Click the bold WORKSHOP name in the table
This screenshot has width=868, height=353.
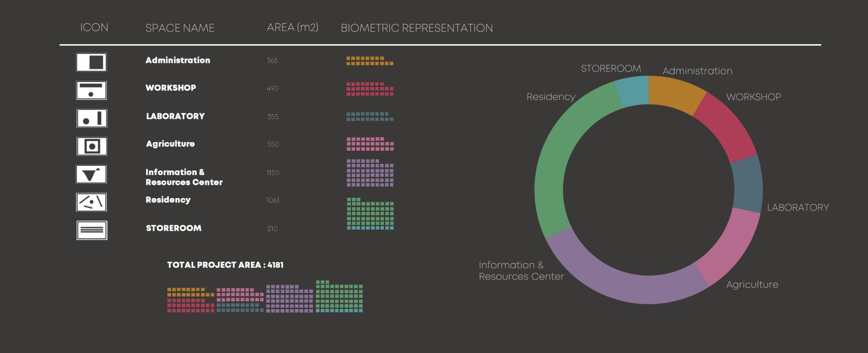click(171, 88)
